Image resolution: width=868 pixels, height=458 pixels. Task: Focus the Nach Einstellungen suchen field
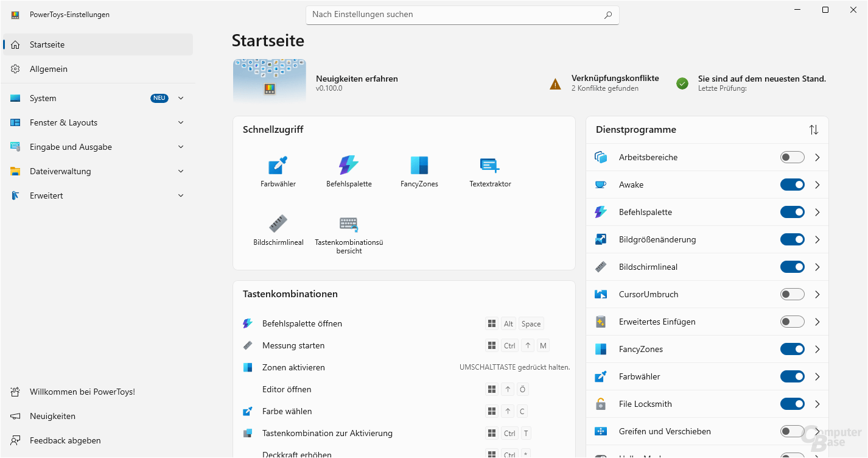point(463,15)
